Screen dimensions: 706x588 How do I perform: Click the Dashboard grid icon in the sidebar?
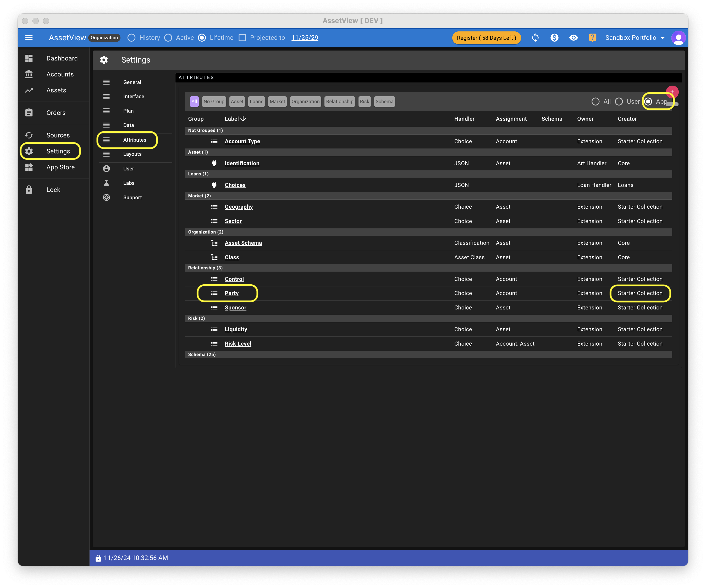[x=29, y=58]
